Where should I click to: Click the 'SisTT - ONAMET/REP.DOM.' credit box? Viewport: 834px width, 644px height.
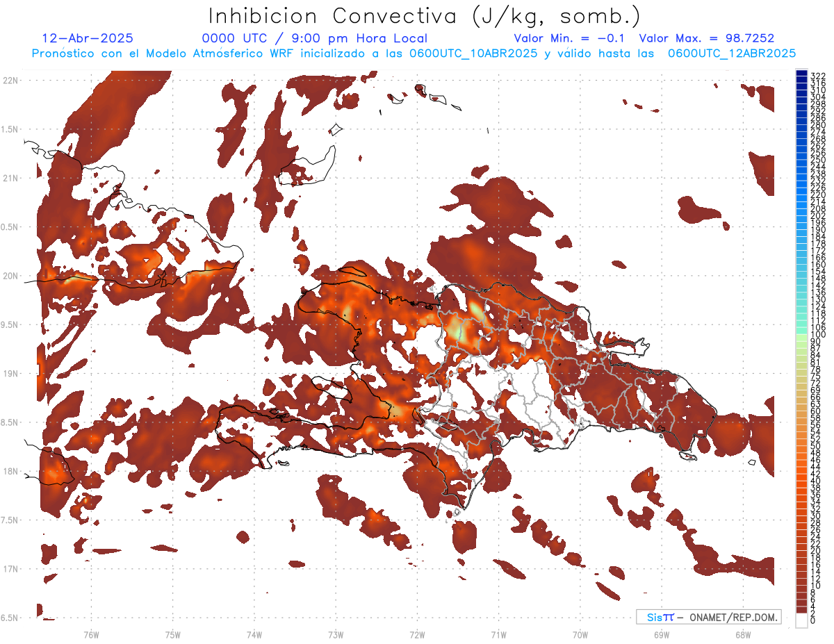point(708,617)
